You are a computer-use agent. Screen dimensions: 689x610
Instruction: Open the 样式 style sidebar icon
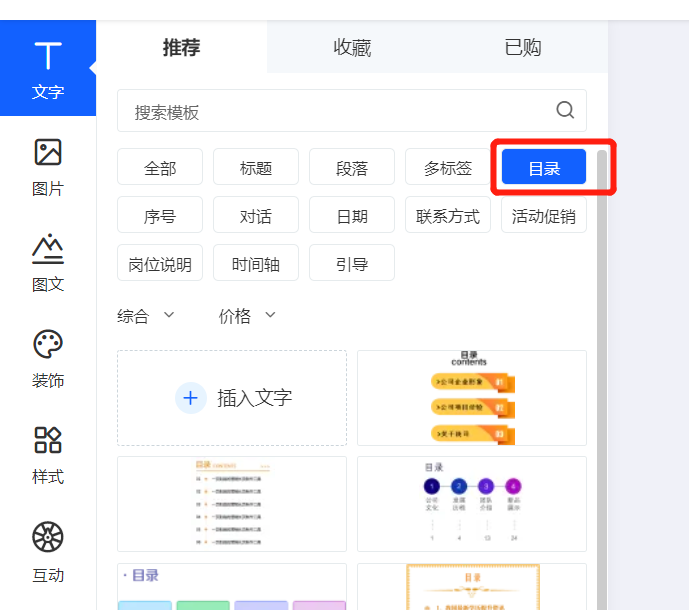pyautogui.click(x=48, y=441)
